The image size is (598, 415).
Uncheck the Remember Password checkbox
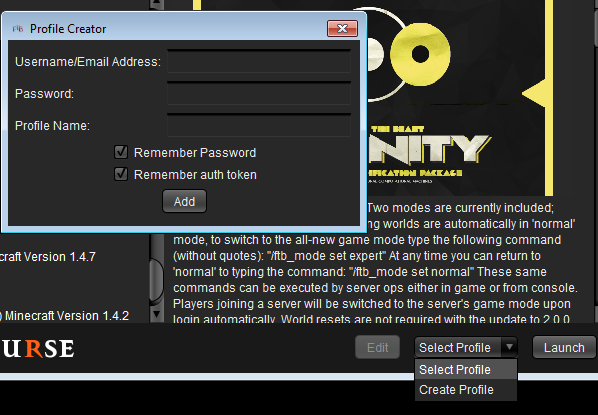tap(121, 152)
